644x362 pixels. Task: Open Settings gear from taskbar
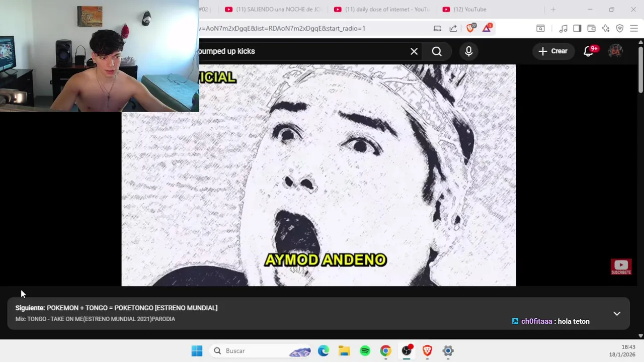point(448,351)
